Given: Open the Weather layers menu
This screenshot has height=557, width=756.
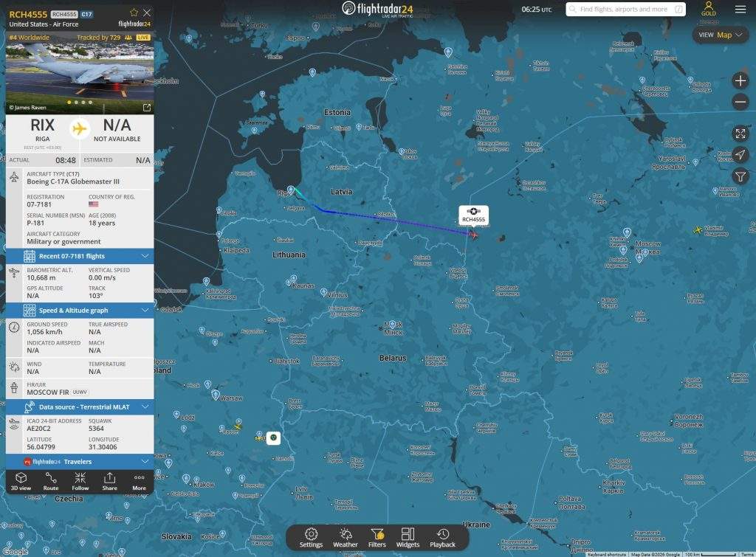Looking at the screenshot, I should (x=346, y=538).
